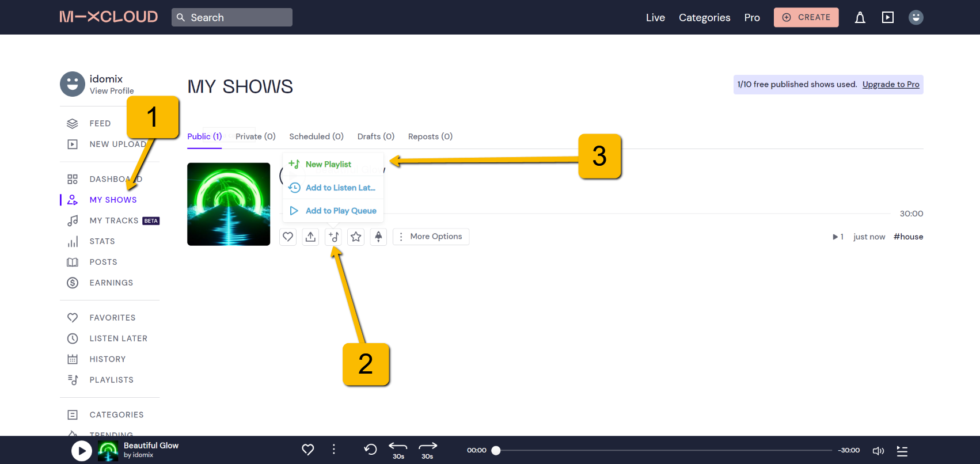Open user avatar menu in top bar

(x=916, y=18)
